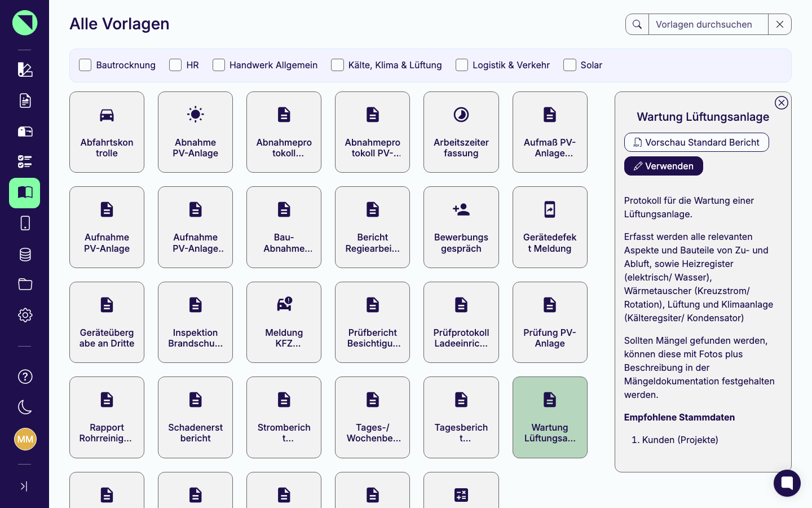812x508 pixels.
Task: Select the Meldung KFZ template card
Action: [284, 322]
